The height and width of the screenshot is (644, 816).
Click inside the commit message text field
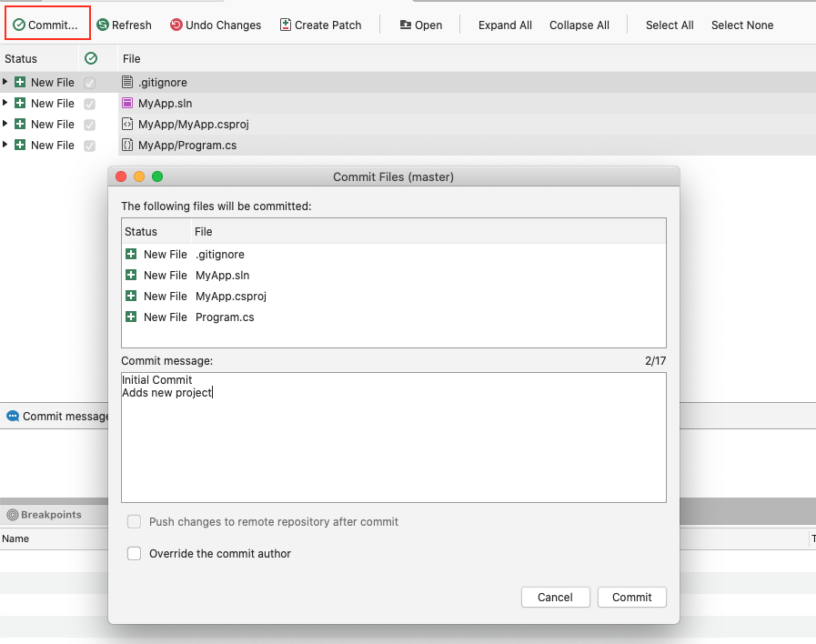(393, 437)
